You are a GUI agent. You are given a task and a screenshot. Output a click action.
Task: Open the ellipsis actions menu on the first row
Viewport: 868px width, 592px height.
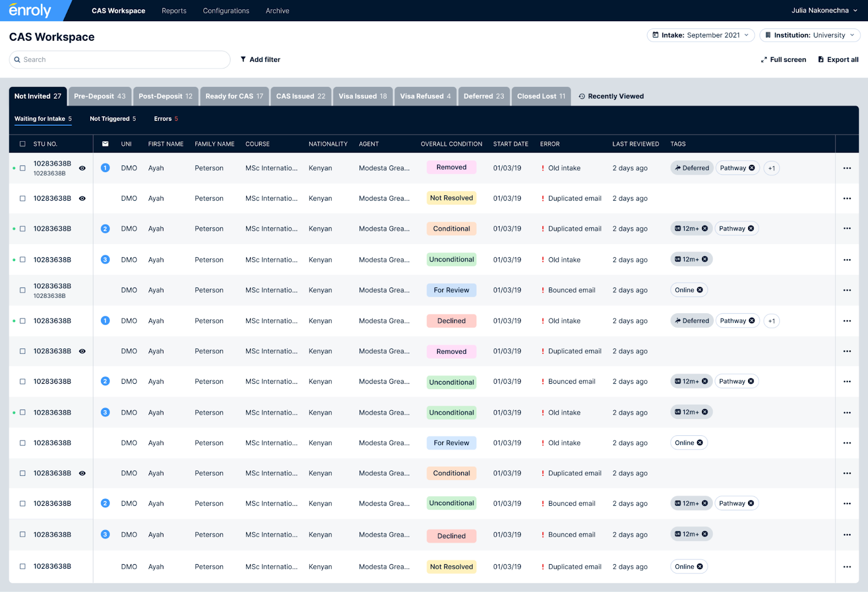coord(846,168)
